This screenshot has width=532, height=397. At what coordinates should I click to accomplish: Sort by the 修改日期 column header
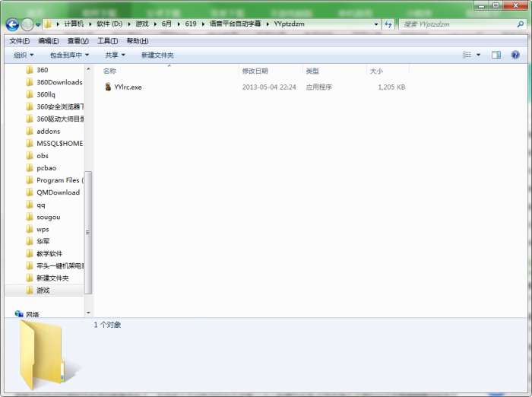click(x=271, y=71)
